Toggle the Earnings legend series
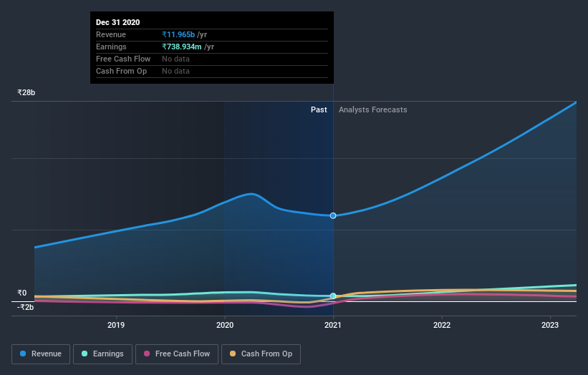The height and width of the screenshot is (375, 588). click(x=102, y=354)
